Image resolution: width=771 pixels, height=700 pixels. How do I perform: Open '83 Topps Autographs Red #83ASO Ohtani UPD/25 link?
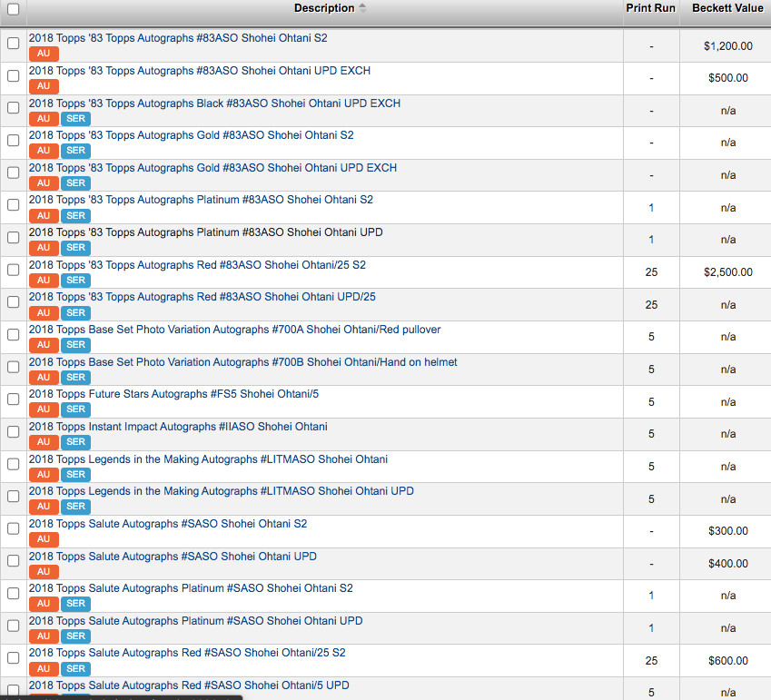(x=203, y=297)
